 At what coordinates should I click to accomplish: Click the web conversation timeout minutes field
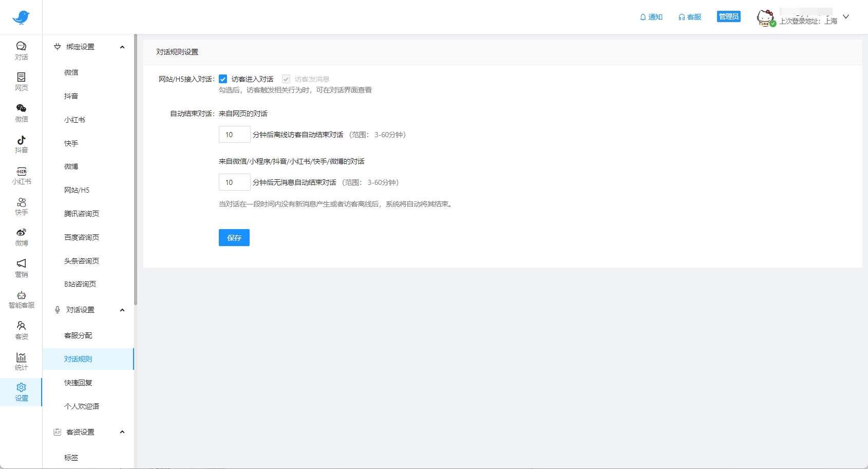coord(234,135)
